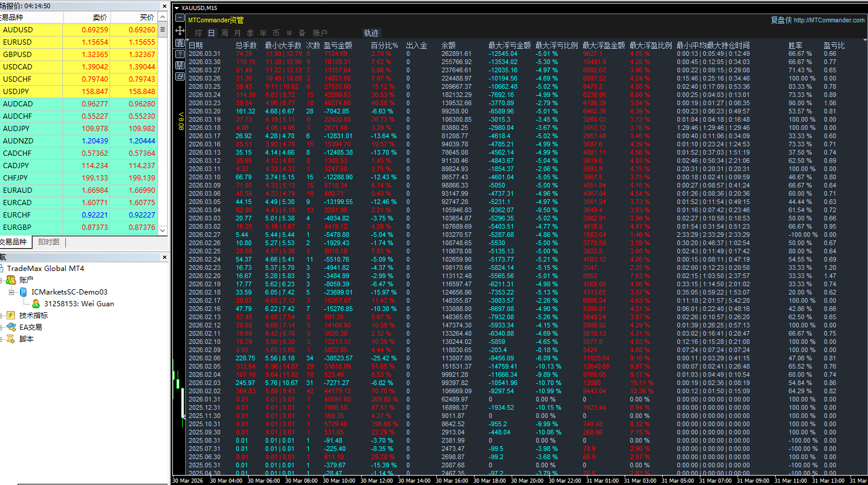Click the 轨迹 button

(371, 33)
